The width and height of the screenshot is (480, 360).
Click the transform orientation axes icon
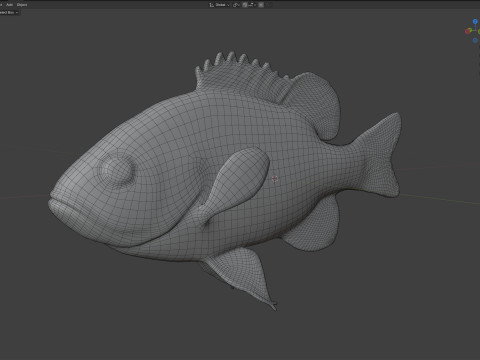point(211,5)
